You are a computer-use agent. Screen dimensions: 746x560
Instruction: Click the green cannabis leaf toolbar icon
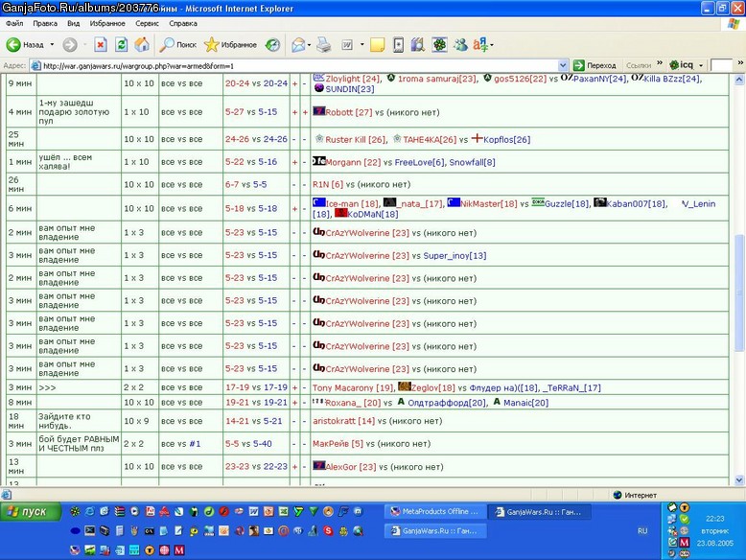point(439,45)
